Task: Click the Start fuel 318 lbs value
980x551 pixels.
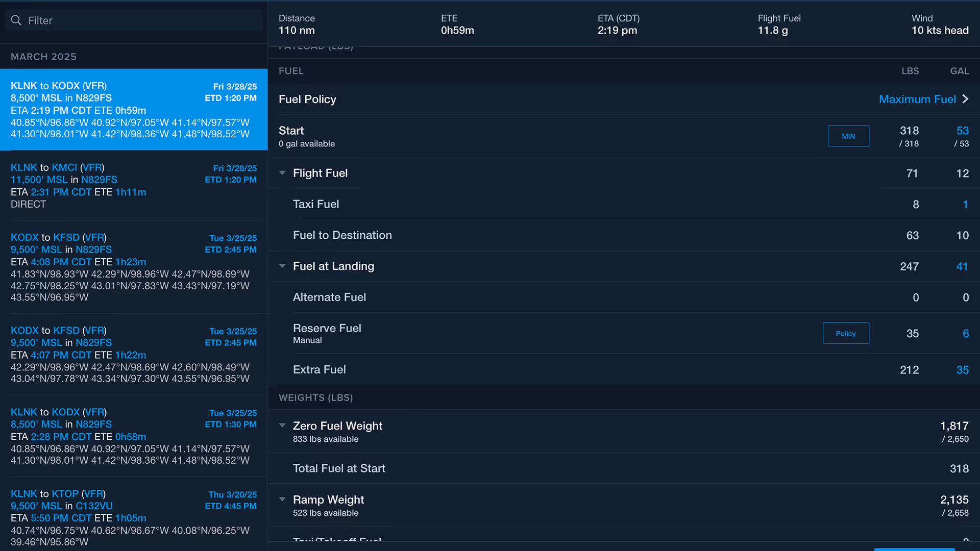Action: (909, 131)
